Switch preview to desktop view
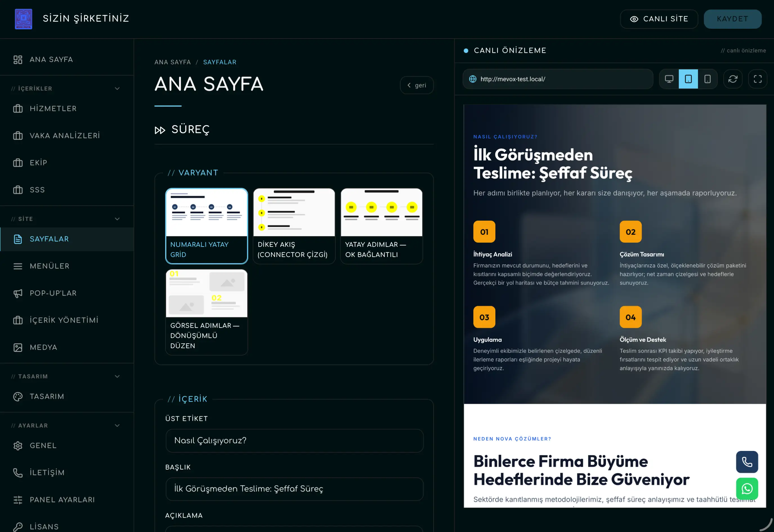This screenshot has height=532, width=774. pos(669,79)
